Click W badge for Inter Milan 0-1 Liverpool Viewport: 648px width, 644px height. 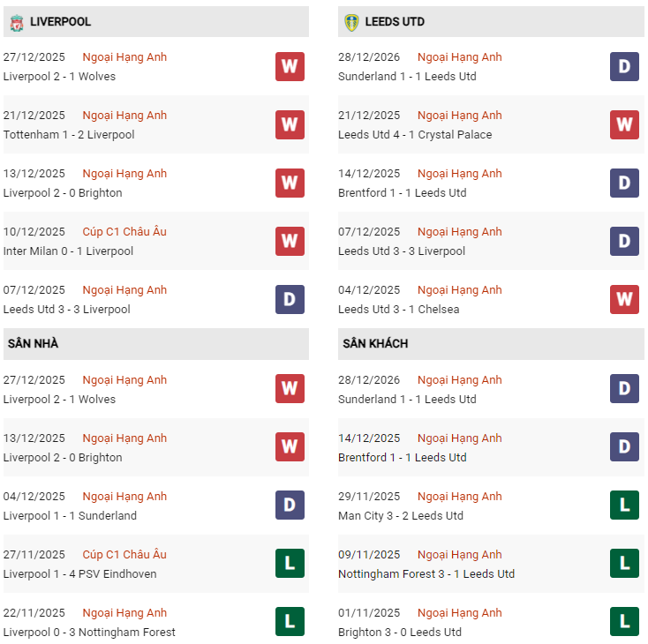(290, 242)
